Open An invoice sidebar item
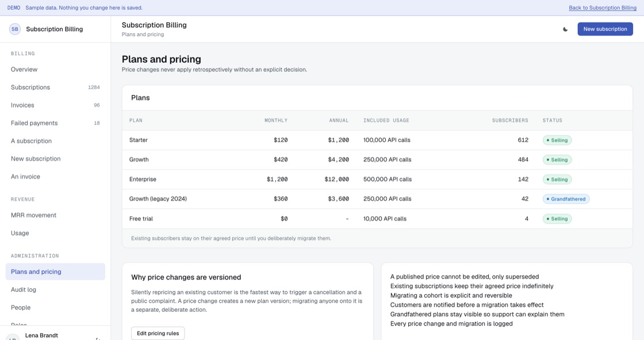Image resolution: width=644 pixels, height=340 pixels. (55, 177)
